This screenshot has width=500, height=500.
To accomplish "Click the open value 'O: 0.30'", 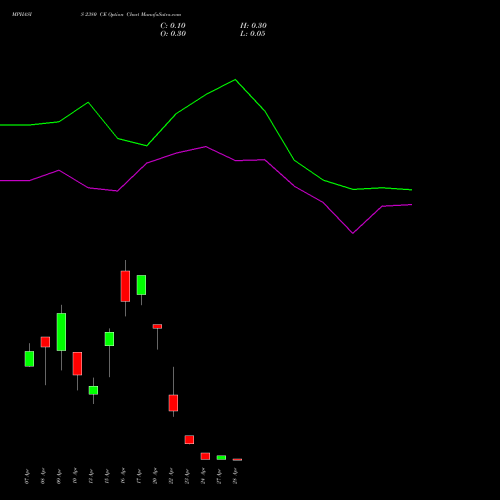I will (x=173, y=34).
